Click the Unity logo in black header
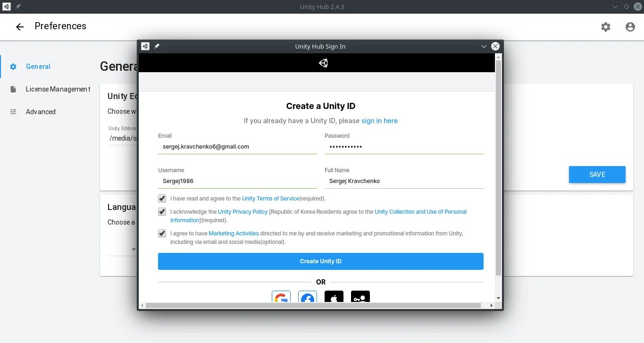644x343 pixels. [323, 63]
